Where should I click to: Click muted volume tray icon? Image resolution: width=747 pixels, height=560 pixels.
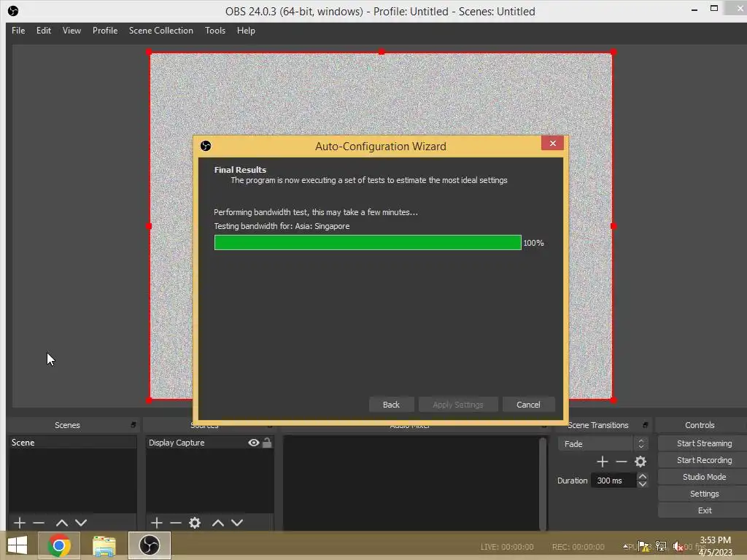click(x=678, y=546)
